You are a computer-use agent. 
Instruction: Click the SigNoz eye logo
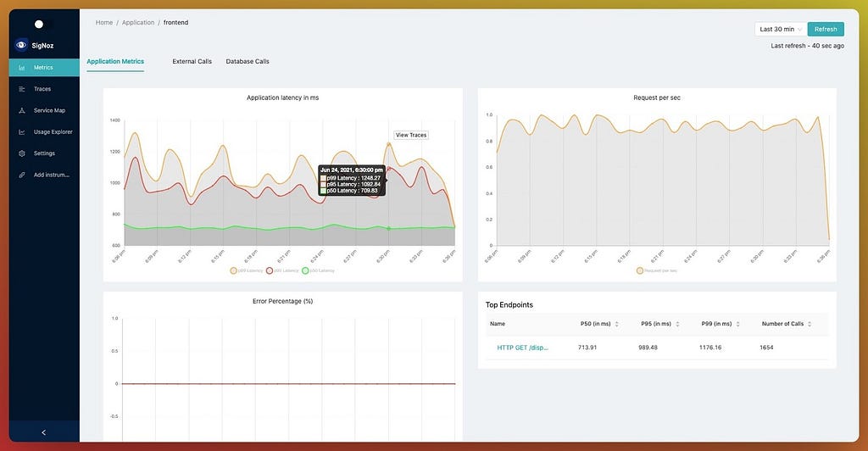point(21,45)
